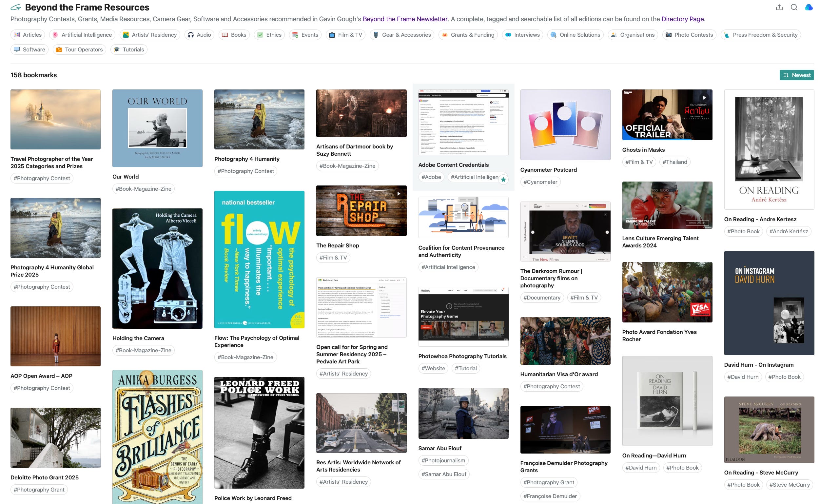The width and height of the screenshot is (820, 504).
Task: Filter by Tour Operators
Action: click(79, 49)
